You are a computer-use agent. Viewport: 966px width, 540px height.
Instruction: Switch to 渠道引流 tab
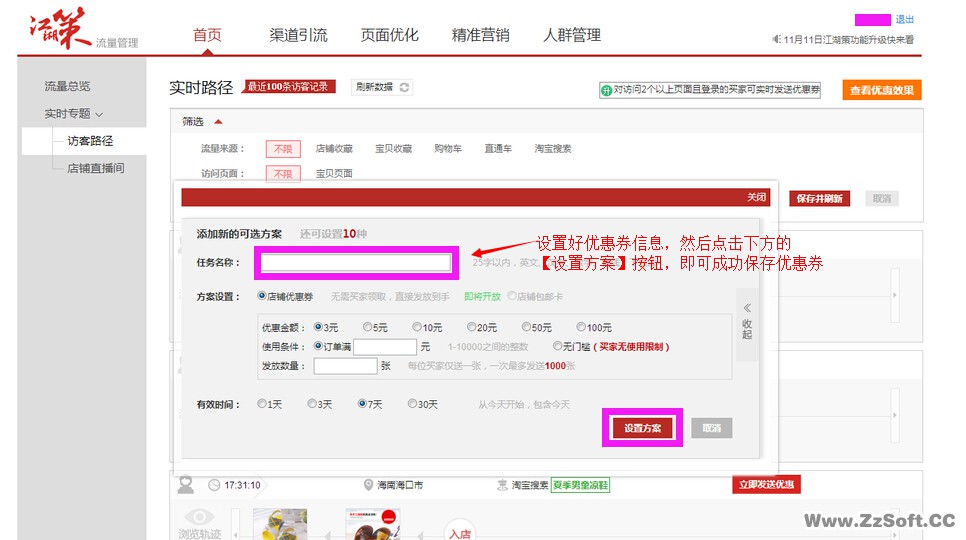click(x=298, y=35)
